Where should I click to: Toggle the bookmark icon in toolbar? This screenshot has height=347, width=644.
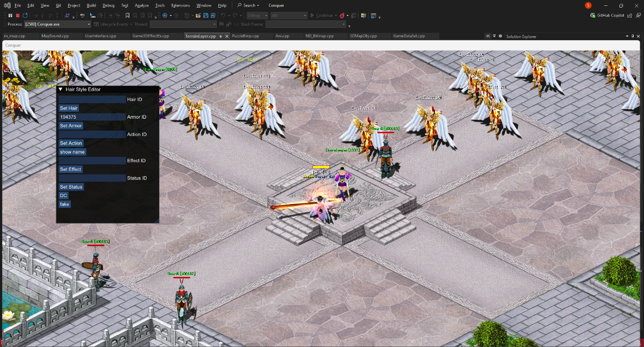128,16
